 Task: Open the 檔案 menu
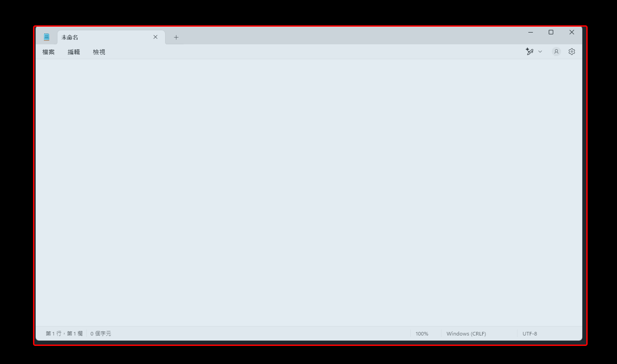(x=48, y=52)
